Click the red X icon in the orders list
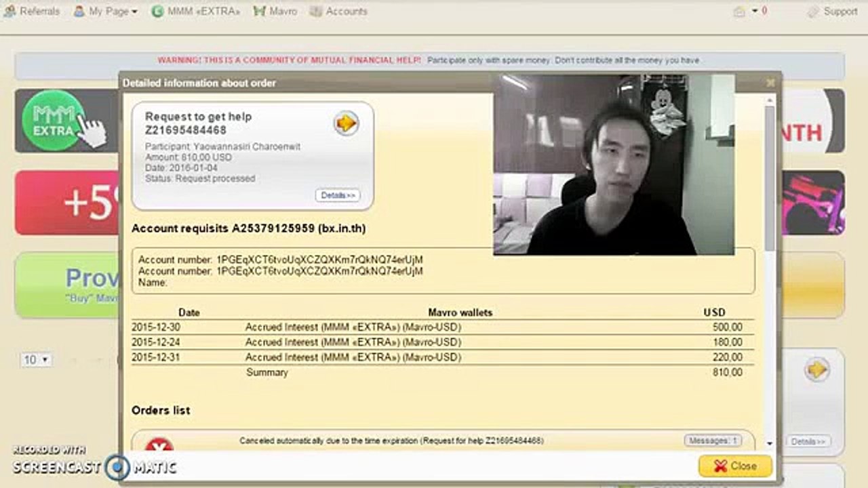Image resolution: width=868 pixels, height=488 pixels. click(159, 446)
